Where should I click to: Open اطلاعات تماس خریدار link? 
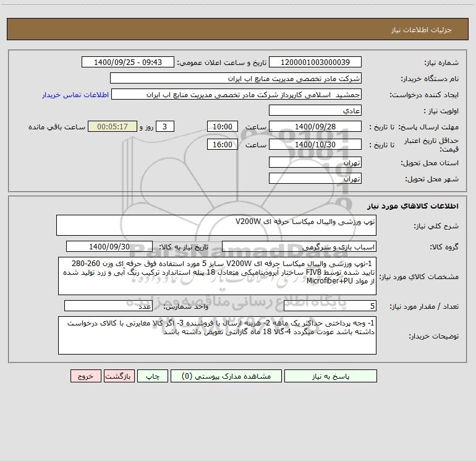(75, 95)
